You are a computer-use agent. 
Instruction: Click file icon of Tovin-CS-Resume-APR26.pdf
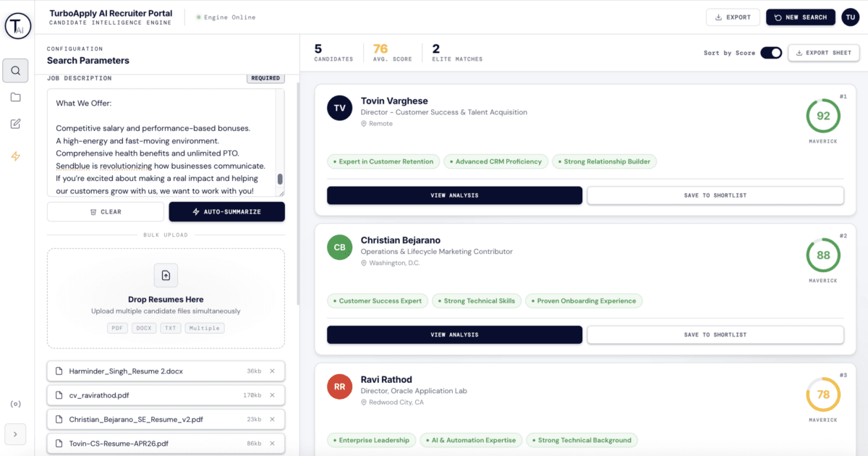(59, 443)
